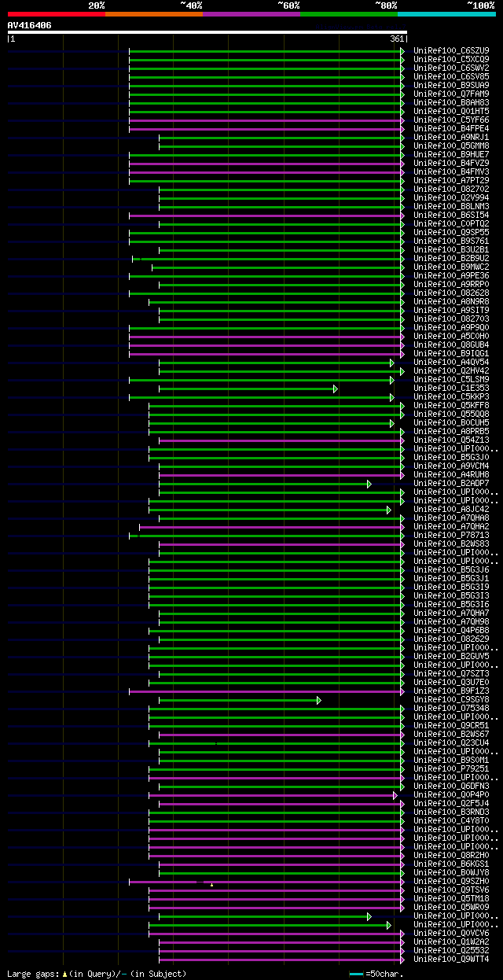Open hit UniRef100_A8JC42
Image resolution: width=503 pixels, height=980 pixels.
click(x=451, y=510)
